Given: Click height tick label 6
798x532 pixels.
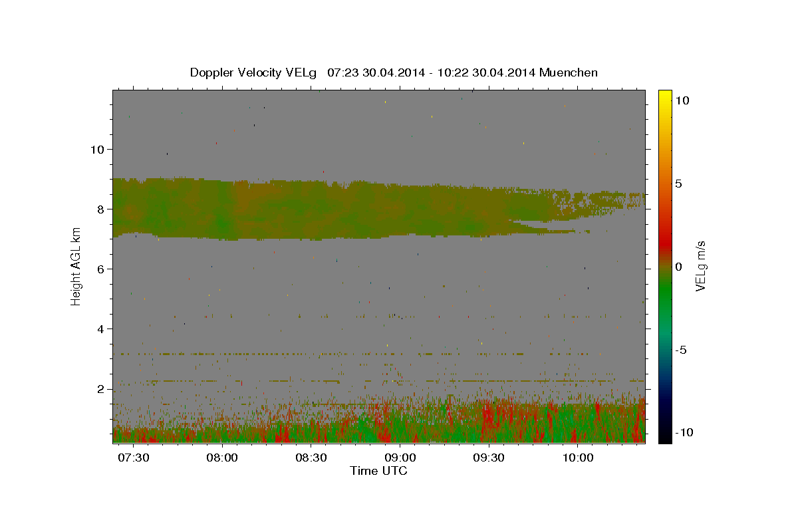Looking at the screenshot, I should [x=101, y=269].
